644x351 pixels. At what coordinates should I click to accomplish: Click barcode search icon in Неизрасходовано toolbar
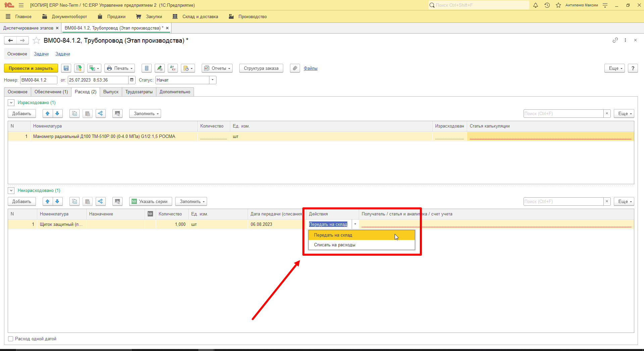[x=117, y=202]
